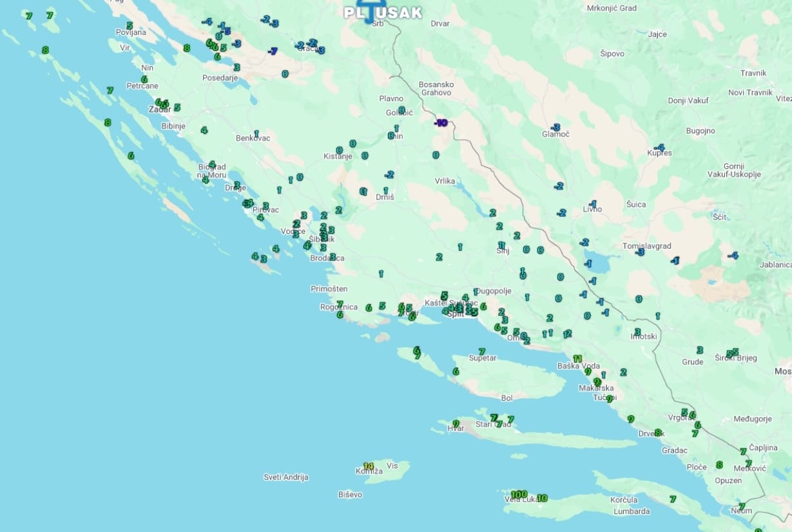Click the Travnik city label
792x532 pixels.
(753, 73)
